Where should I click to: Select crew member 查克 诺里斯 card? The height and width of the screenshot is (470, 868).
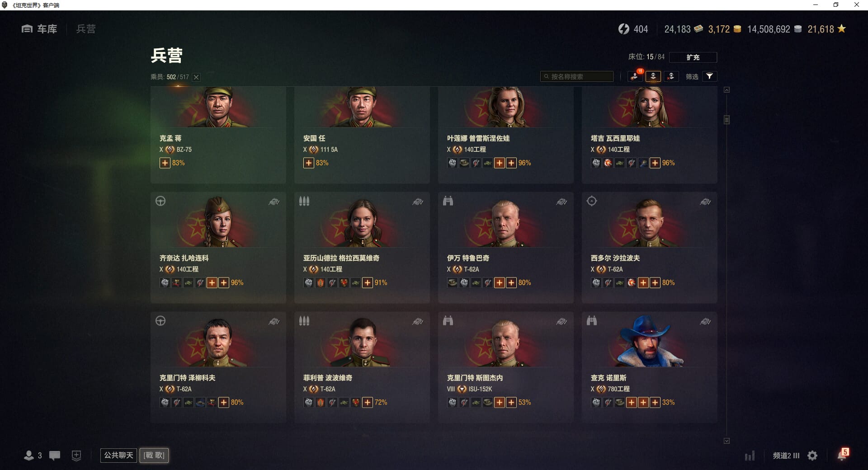649,367
